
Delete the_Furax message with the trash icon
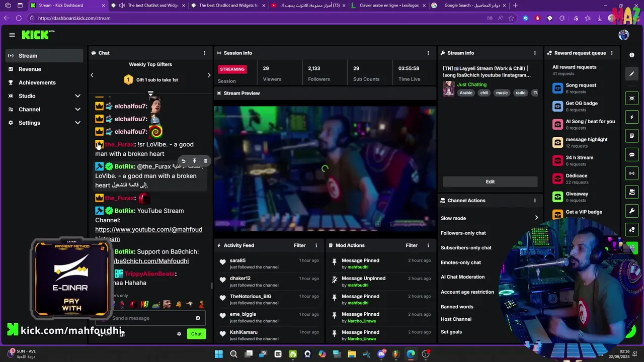205,161
